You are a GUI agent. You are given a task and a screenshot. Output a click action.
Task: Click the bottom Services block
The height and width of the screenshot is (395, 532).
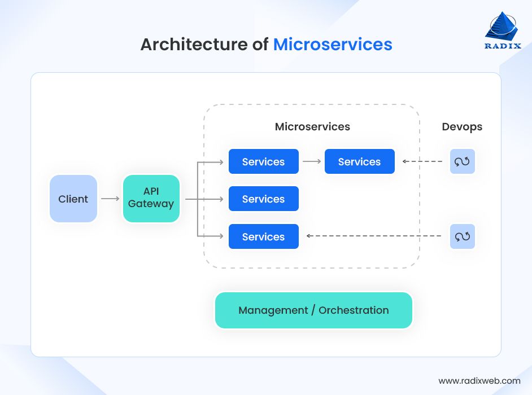click(x=263, y=236)
